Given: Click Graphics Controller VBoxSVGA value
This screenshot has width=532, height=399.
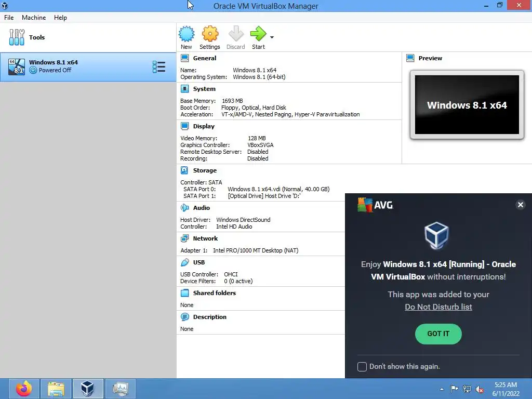Looking at the screenshot, I should 260,145.
